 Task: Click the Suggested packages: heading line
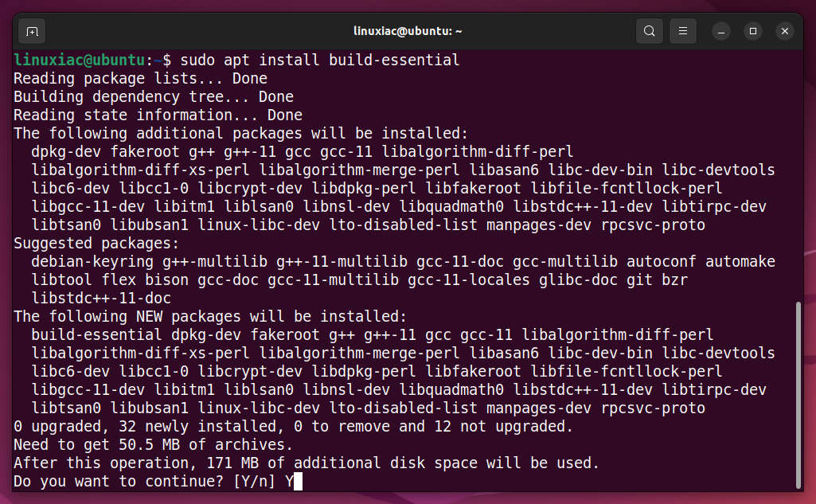[96, 244]
